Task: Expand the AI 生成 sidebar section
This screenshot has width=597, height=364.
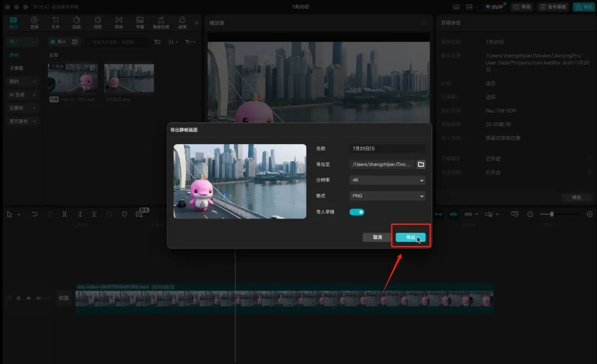Action: tap(22, 94)
